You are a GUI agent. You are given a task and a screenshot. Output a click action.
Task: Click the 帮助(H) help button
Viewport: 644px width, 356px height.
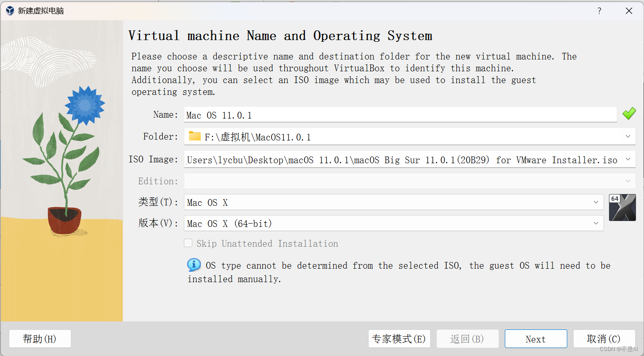40,339
